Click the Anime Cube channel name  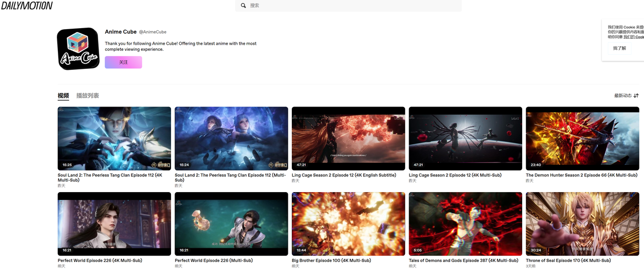pos(121,32)
